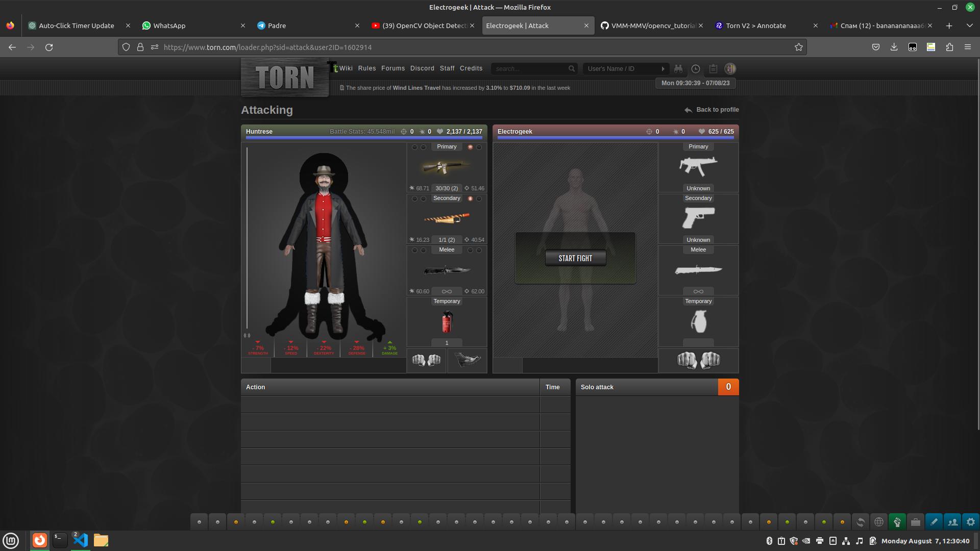Open the briefcase company chat icon

coord(915,522)
